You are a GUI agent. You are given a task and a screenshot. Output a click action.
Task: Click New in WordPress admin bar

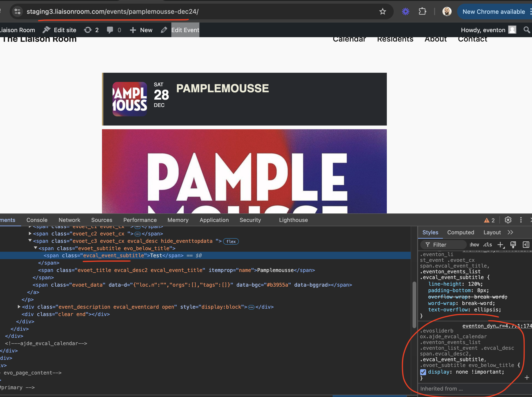click(x=141, y=30)
